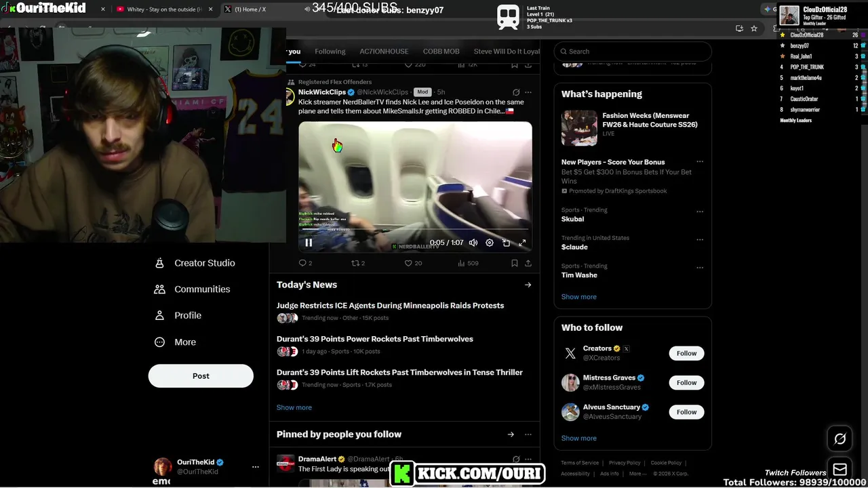Screen dimensions: 868x488
Task: Open the Tim Washe trending topic
Action: [x=579, y=275]
